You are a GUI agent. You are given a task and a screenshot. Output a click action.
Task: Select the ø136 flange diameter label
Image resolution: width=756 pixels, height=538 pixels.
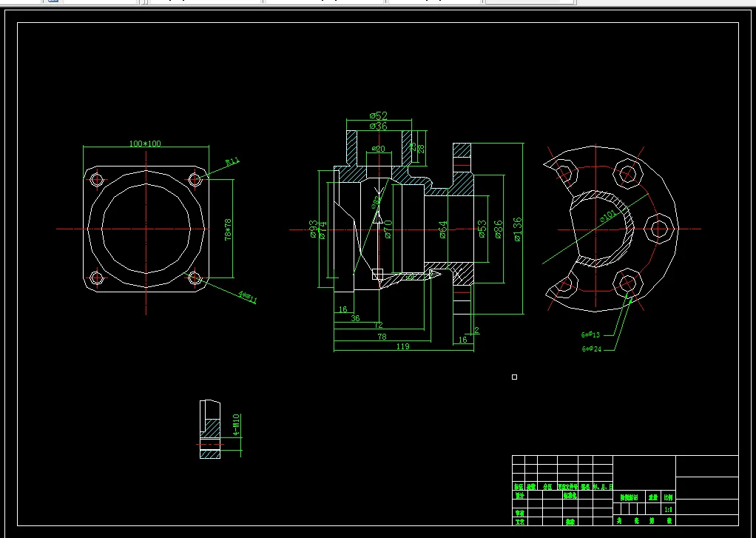tap(517, 229)
